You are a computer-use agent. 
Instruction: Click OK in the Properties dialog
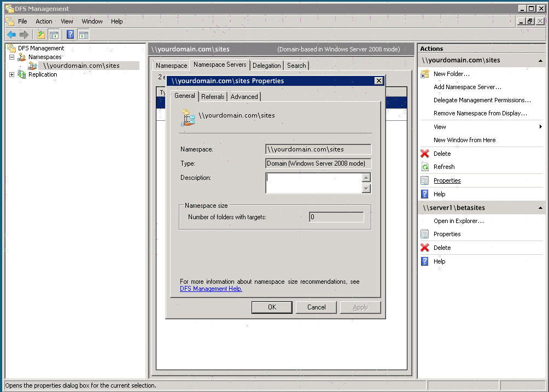click(x=272, y=307)
